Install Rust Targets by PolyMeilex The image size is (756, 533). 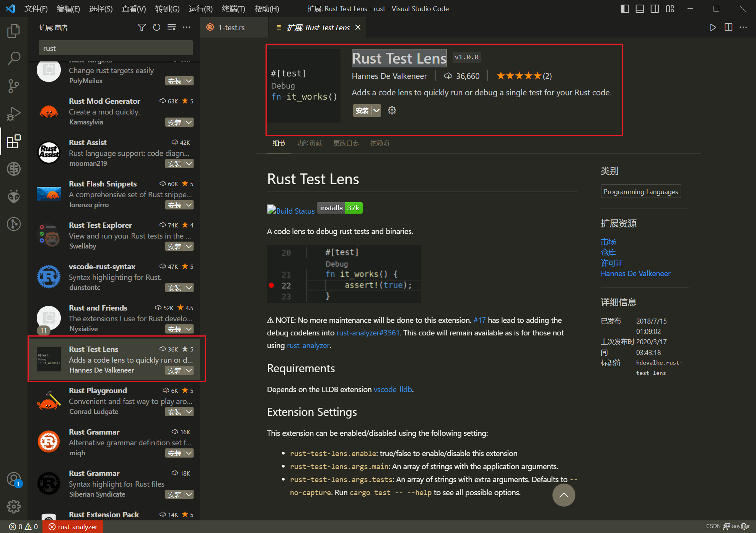[x=174, y=81]
